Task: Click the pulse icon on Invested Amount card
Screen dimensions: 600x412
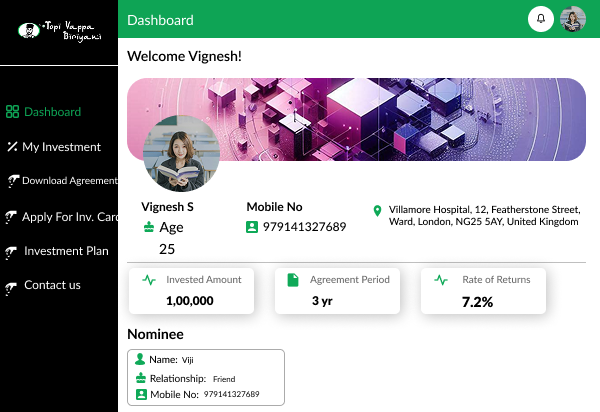Action: pos(149,280)
